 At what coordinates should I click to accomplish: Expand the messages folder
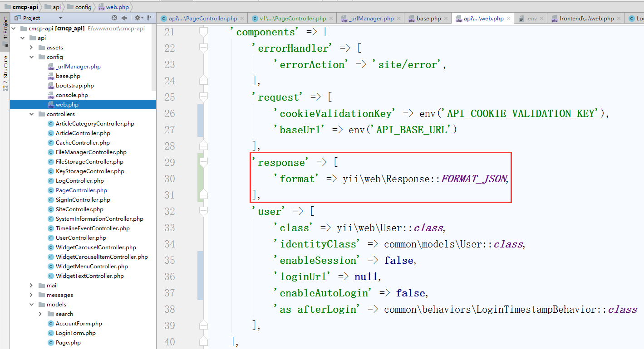(x=31, y=295)
